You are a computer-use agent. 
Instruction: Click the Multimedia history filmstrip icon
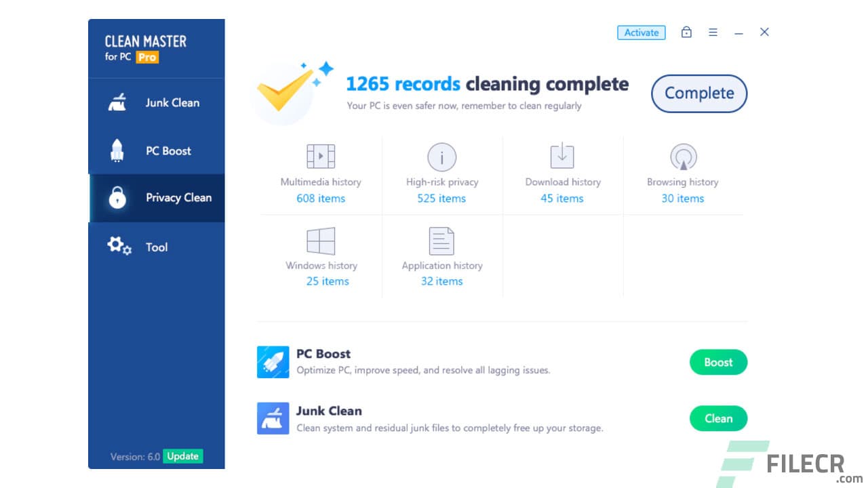[x=320, y=156]
